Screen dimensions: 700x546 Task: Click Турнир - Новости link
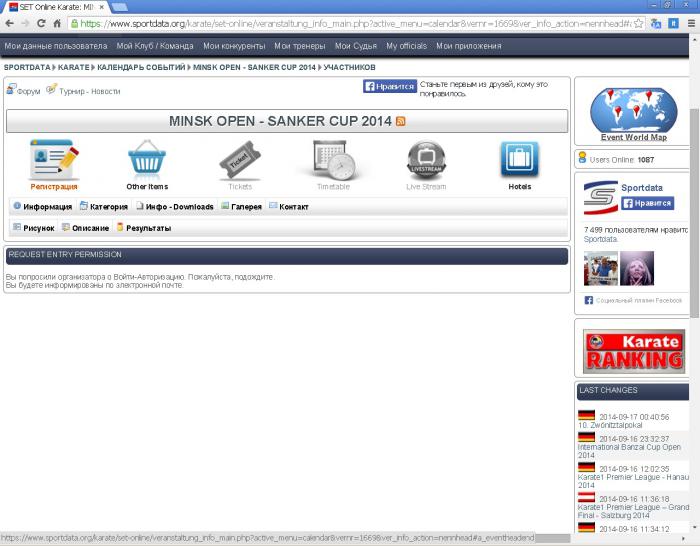click(x=90, y=91)
